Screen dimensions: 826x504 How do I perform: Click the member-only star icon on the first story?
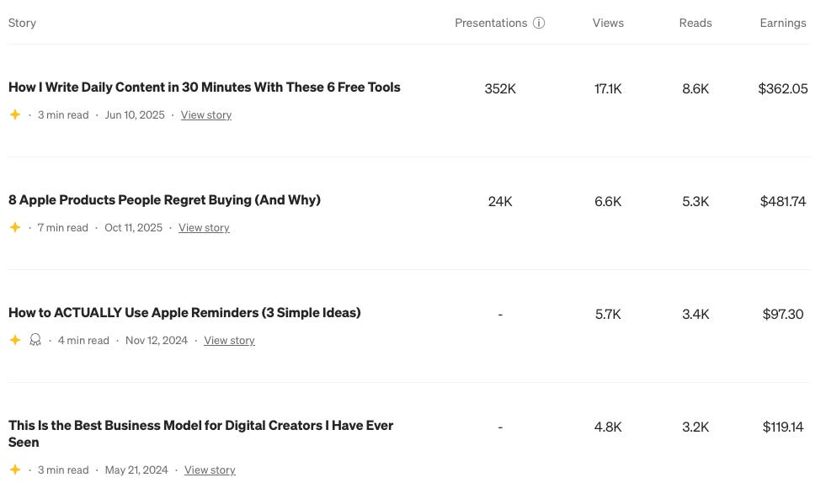(x=15, y=114)
